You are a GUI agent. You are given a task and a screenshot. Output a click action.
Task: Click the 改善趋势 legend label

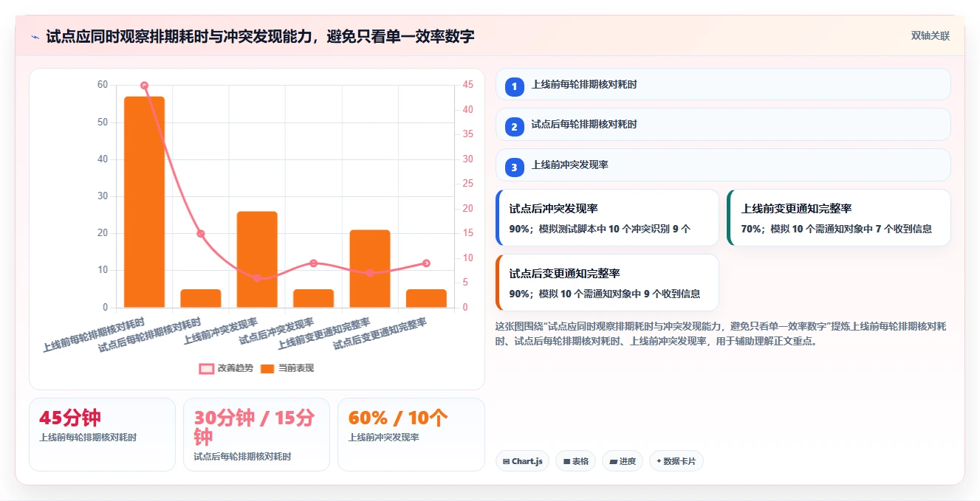pos(236,368)
